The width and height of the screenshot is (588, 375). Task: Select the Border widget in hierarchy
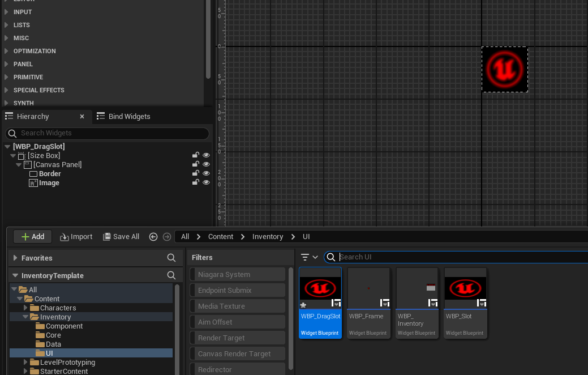coord(50,174)
